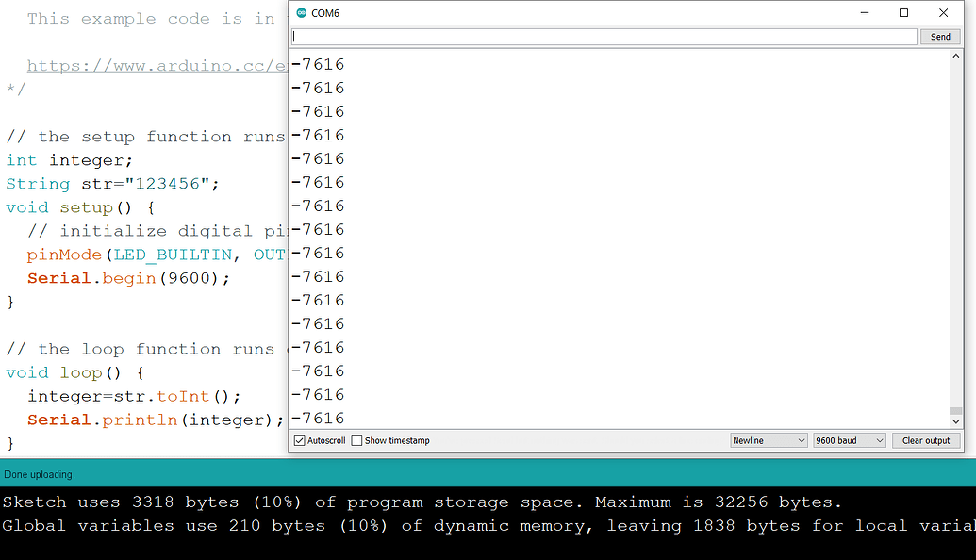The image size is (976, 560).
Task: Click the COM6 window title bar
Action: [x=566, y=12]
